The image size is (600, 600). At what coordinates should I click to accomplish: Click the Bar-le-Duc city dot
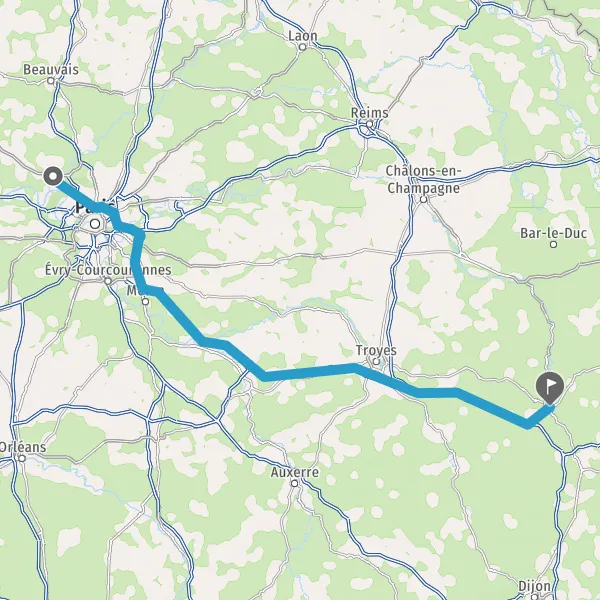553,244
